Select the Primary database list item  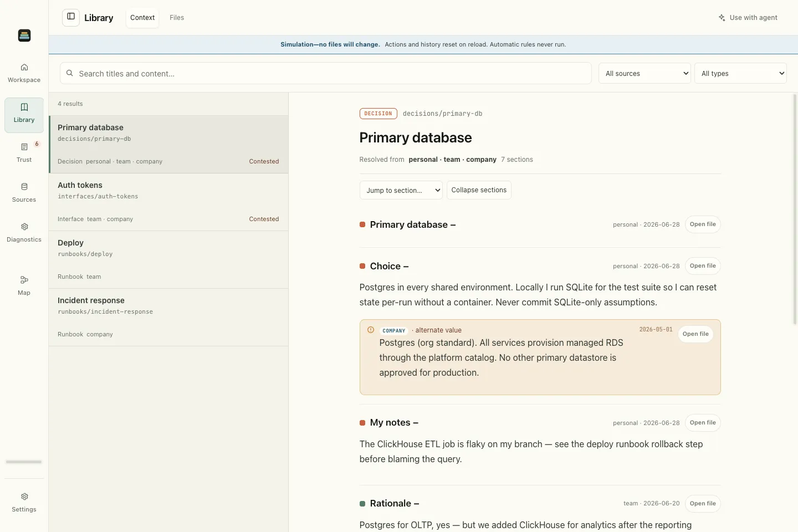[x=168, y=144]
